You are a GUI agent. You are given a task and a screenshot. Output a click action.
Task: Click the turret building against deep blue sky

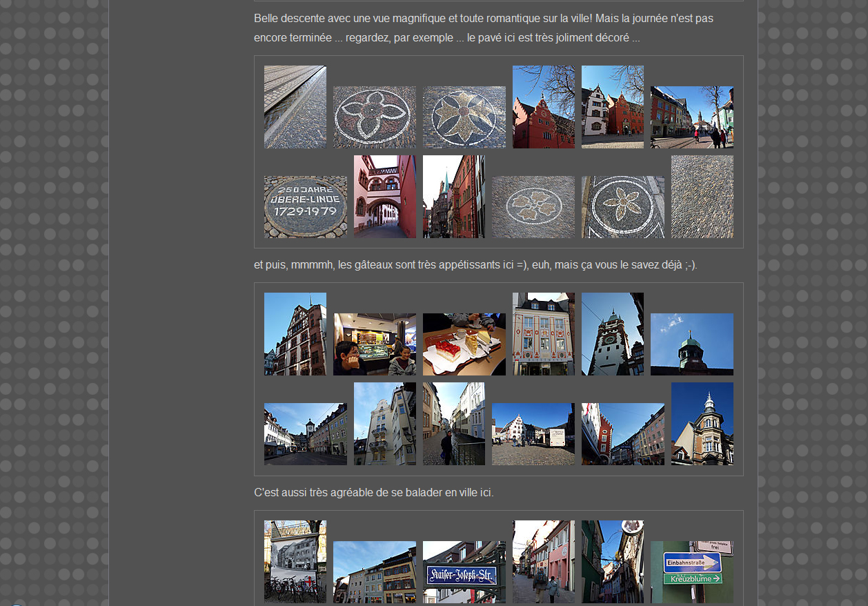pyautogui.click(x=702, y=423)
